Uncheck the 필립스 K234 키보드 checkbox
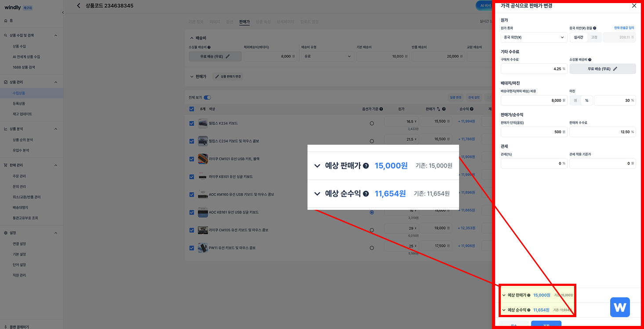This screenshot has height=329, width=644. tap(192, 124)
